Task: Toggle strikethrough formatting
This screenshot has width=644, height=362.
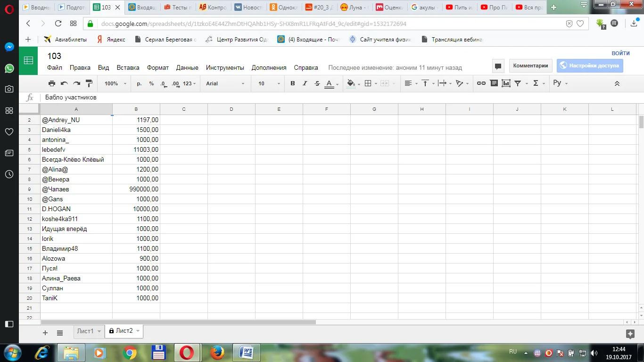Action: [317, 83]
